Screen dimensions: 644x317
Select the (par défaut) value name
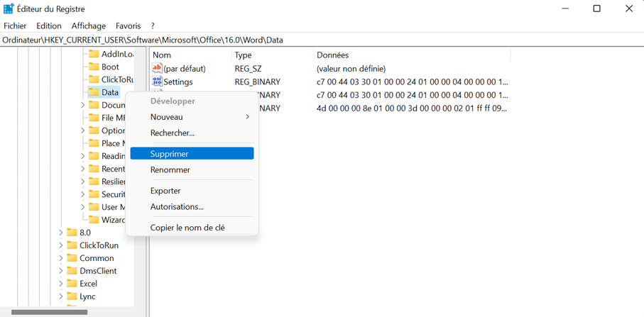pyautogui.click(x=185, y=69)
